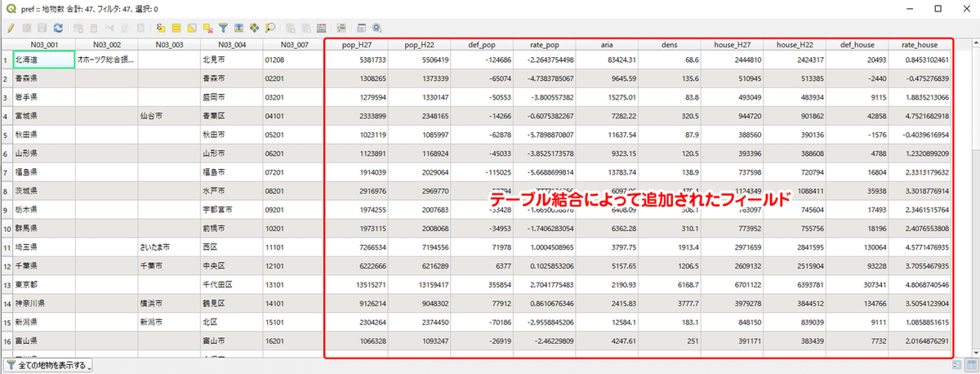Select the 仙台市 cell

(x=168, y=116)
